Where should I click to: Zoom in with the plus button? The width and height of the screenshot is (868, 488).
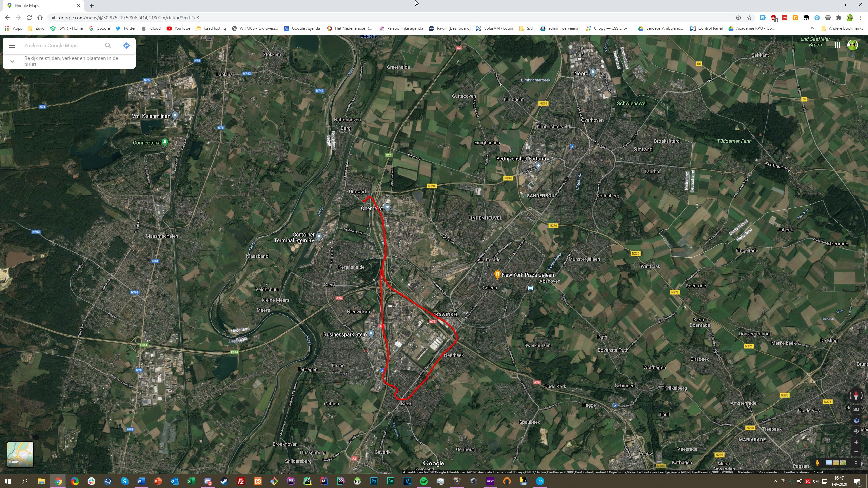[856, 442]
